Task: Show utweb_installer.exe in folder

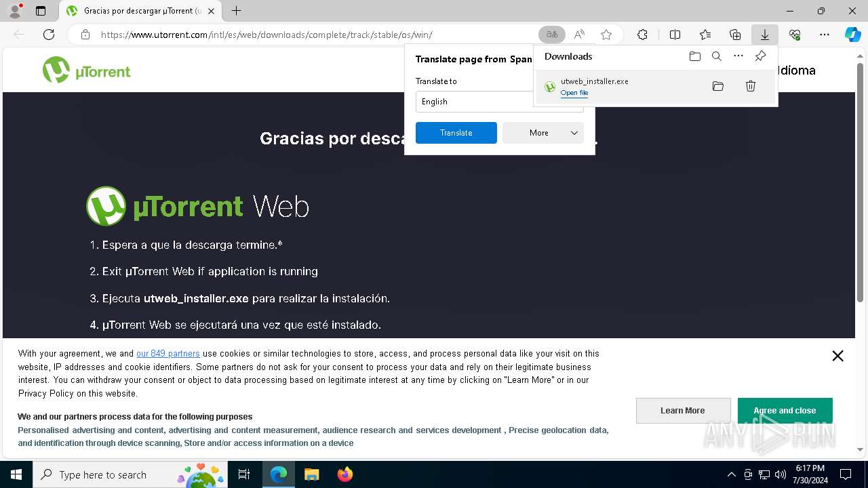Action: pos(718,86)
